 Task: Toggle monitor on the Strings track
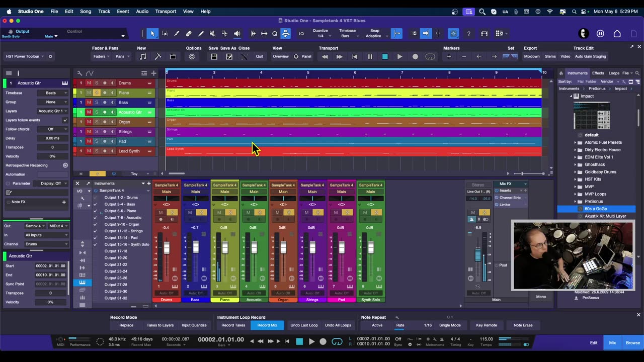tap(113, 132)
